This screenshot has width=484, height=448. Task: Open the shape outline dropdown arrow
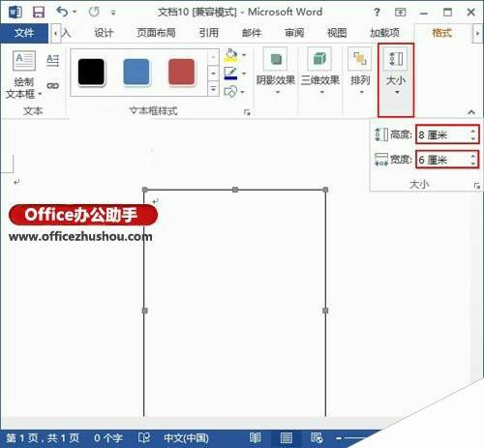click(244, 74)
